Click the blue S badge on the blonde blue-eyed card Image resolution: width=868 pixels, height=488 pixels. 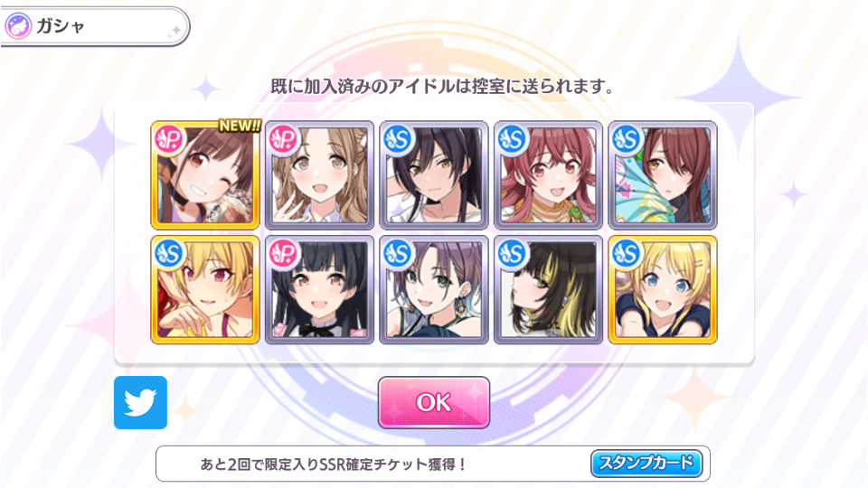point(627,253)
